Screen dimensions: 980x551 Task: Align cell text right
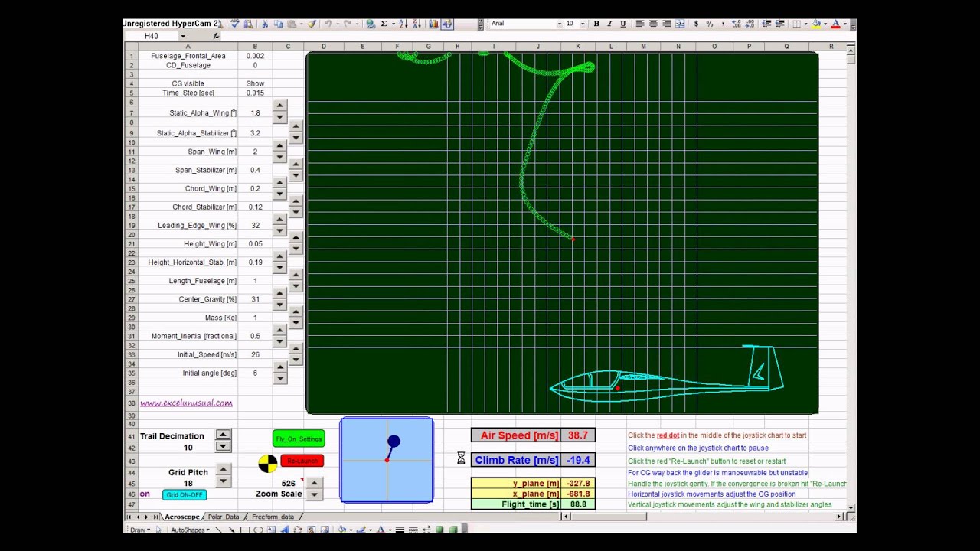coord(666,24)
